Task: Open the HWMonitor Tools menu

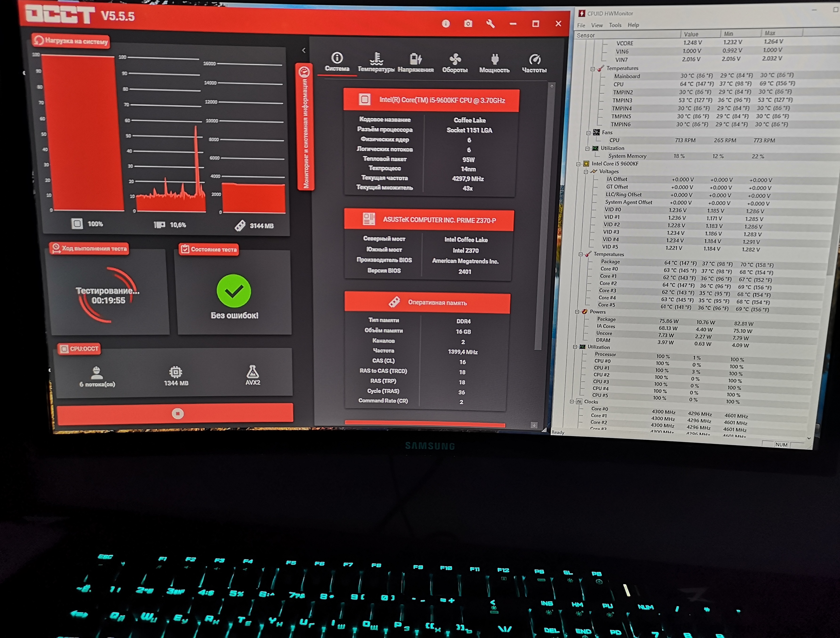Action: coord(615,25)
